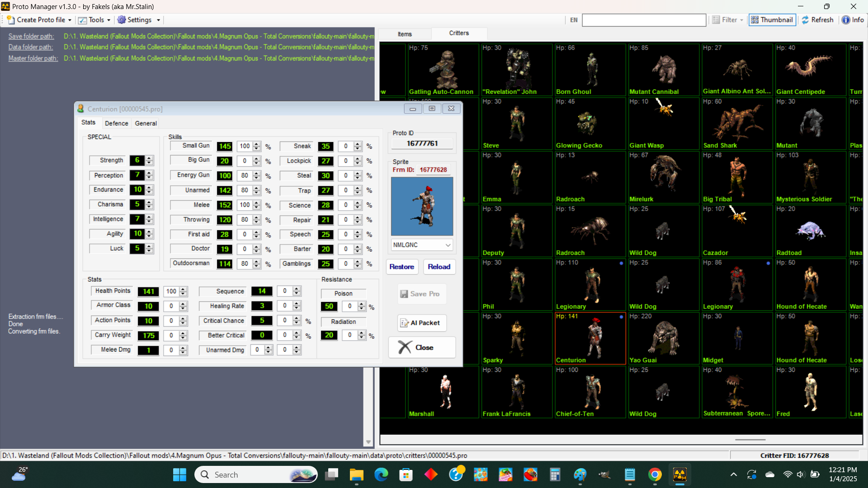Select the Glowing Gecko critter thumbnail
Screen dimensions: 868x488
pos(590,123)
